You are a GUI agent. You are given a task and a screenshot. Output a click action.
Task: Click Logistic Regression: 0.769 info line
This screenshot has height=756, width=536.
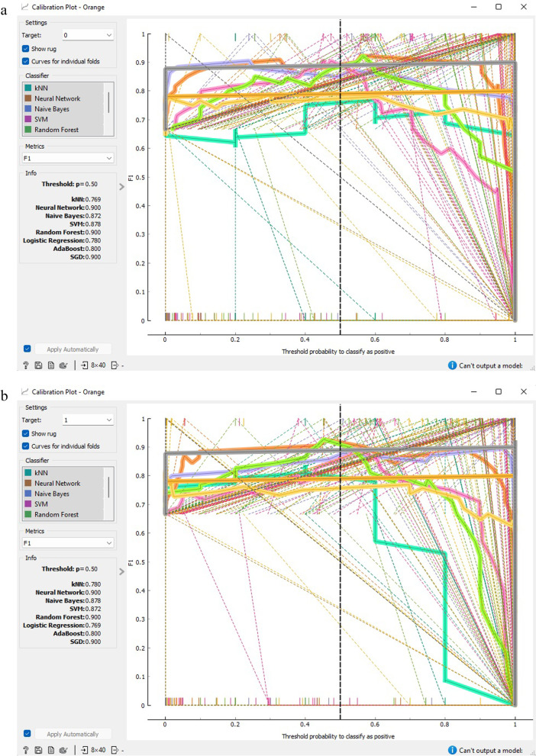62,625
